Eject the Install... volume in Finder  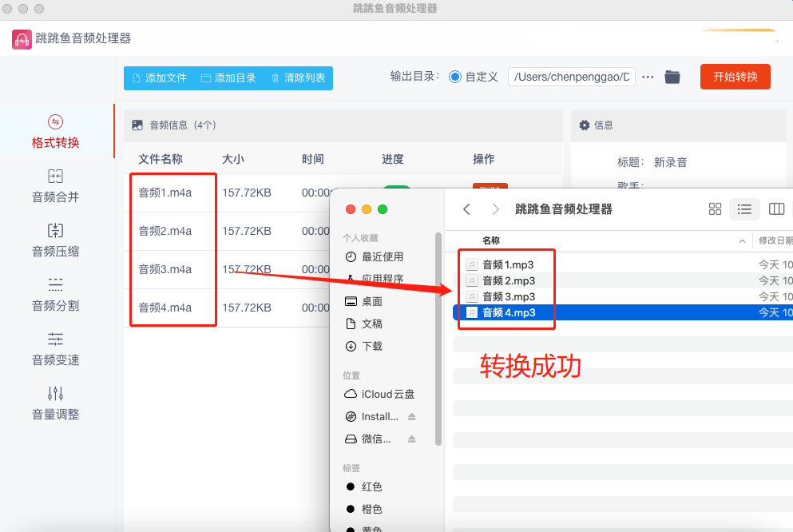[412, 417]
